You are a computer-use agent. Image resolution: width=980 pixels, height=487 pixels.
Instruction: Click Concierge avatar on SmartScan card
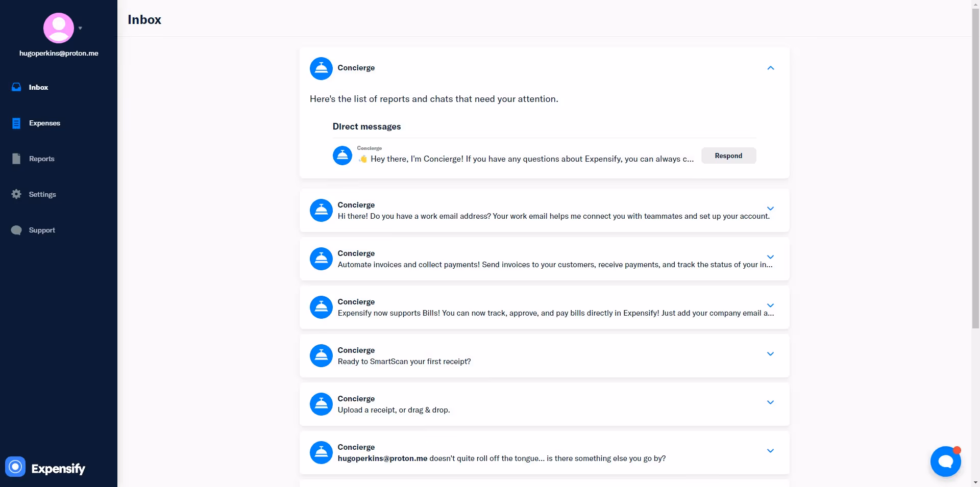321,355
